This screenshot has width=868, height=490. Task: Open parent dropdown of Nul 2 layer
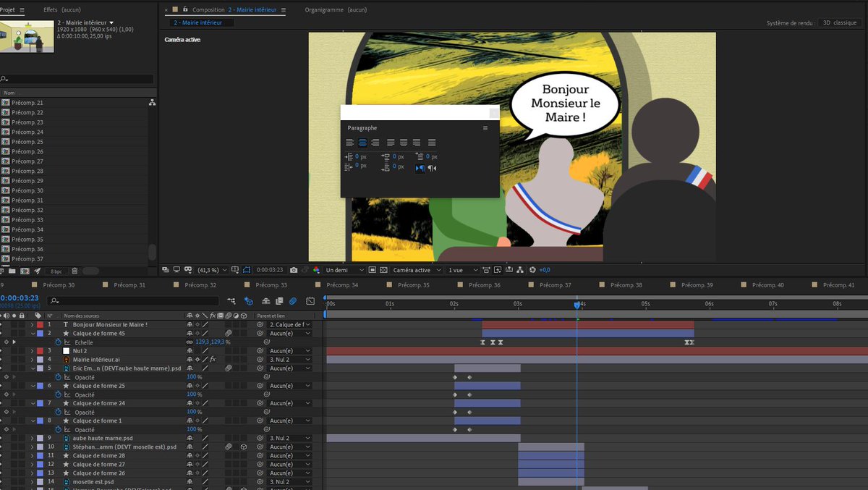(x=290, y=350)
